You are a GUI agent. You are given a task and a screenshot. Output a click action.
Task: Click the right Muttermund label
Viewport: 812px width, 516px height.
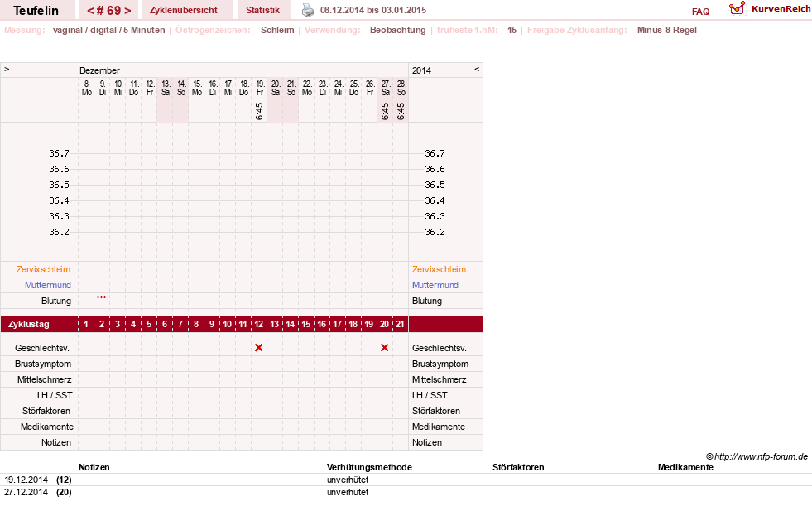pyautogui.click(x=435, y=285)
